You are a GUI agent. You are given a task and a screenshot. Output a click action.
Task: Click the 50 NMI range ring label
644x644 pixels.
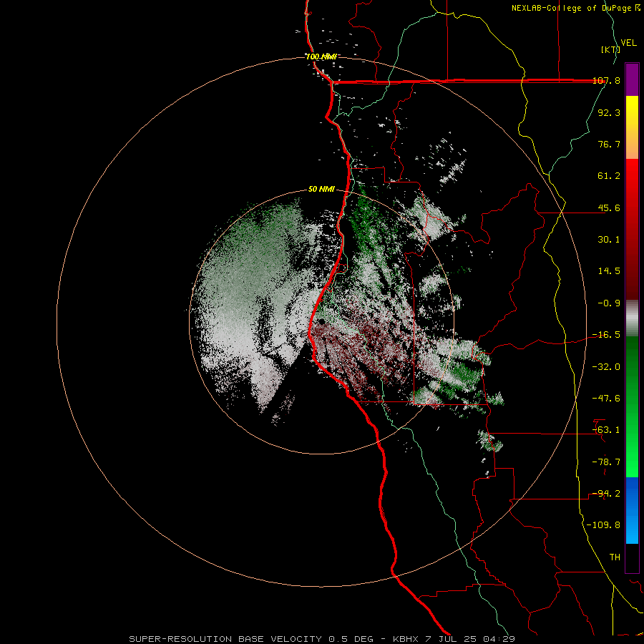(321, 190)
